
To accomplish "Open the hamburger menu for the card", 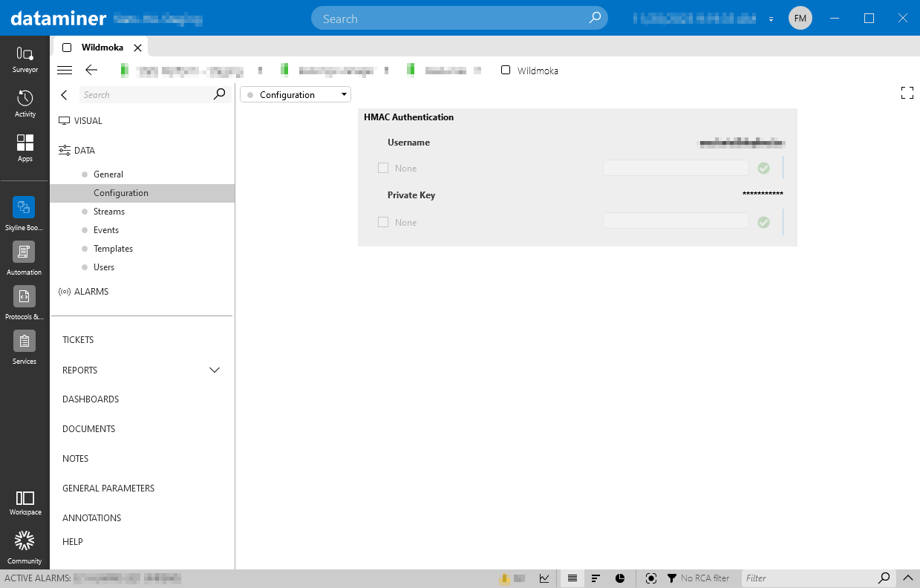I will coord(65,70).
